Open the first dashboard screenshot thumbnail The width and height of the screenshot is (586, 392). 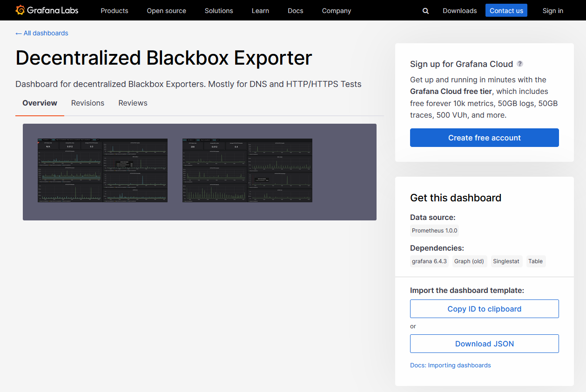(102, 170)
